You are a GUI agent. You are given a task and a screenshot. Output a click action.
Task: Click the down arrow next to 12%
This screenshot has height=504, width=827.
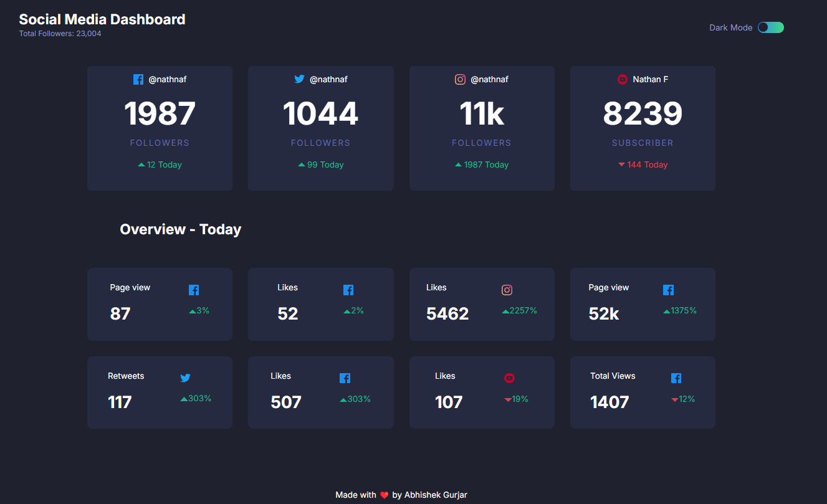[x=675, y=399]
